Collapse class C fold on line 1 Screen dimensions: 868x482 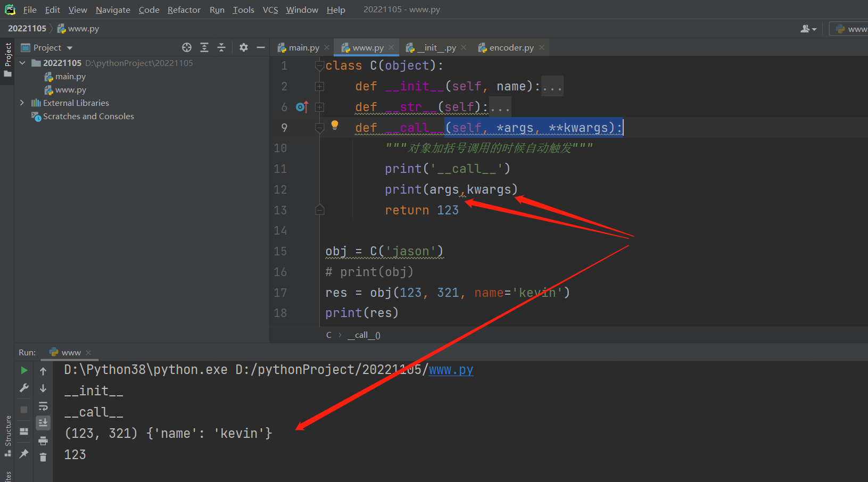(x=319, y=66)
